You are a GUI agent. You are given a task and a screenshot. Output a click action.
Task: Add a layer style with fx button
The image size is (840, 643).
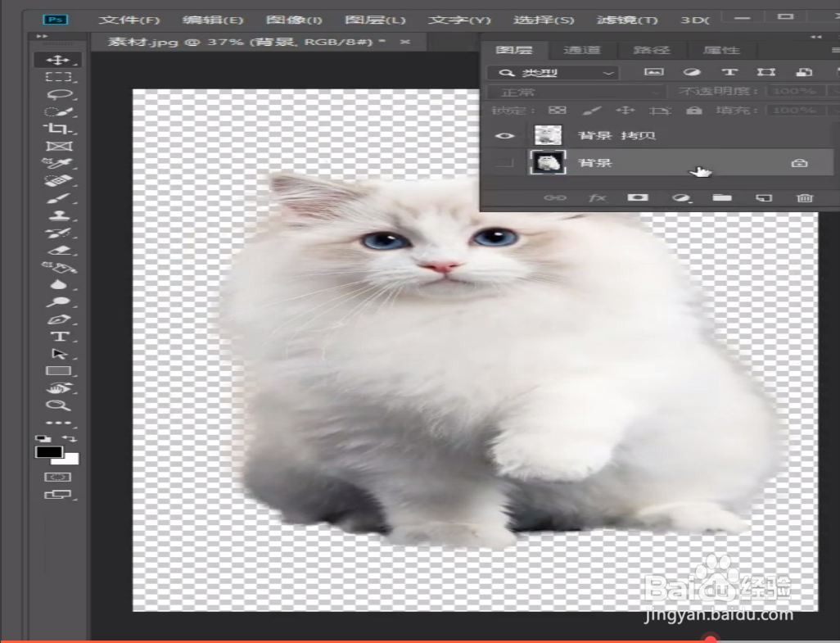(x=598, y=197)
